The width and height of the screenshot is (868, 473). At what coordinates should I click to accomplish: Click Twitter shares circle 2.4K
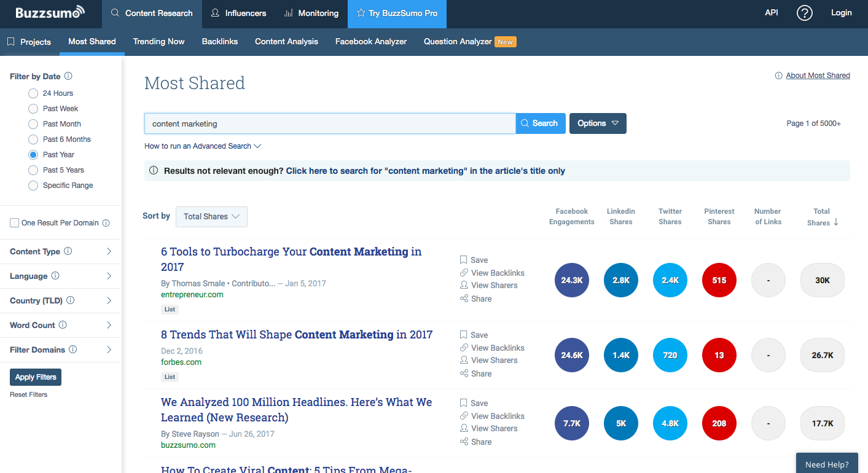coord(670,280)
